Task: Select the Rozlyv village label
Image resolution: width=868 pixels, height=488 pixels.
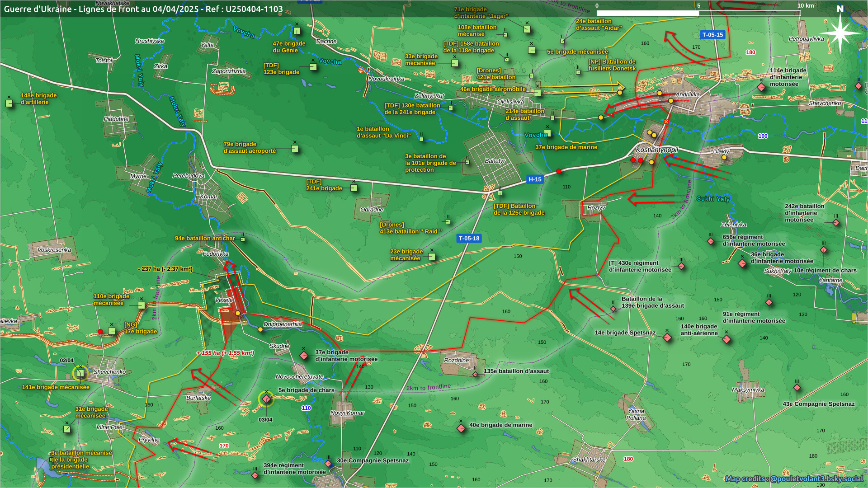Action: coord(596,208)
